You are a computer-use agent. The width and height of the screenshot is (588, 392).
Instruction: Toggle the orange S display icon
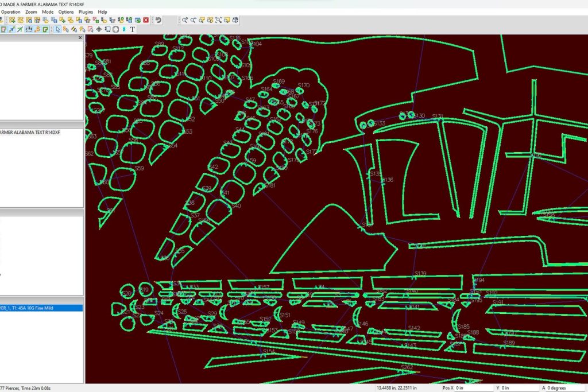coord(37,29)
